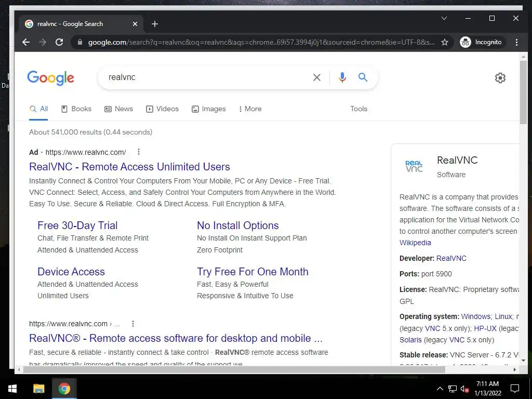Start voice search with the microphone icon
This screenshot has height=399, width=532.
pos(342,77)
